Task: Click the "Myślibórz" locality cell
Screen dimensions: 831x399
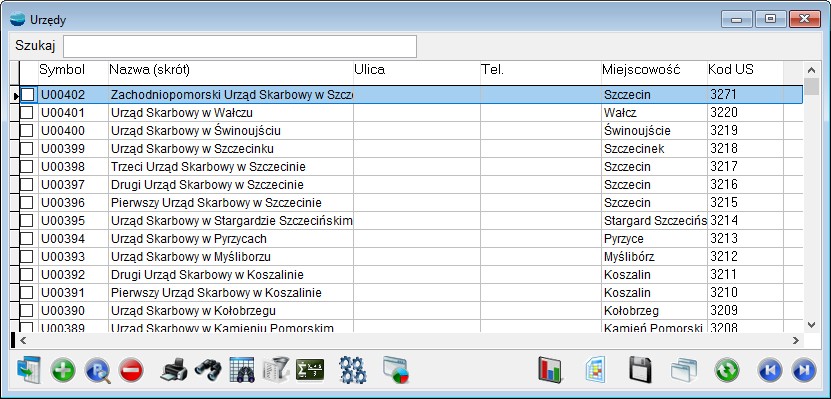Action: (x=654, y=257)
